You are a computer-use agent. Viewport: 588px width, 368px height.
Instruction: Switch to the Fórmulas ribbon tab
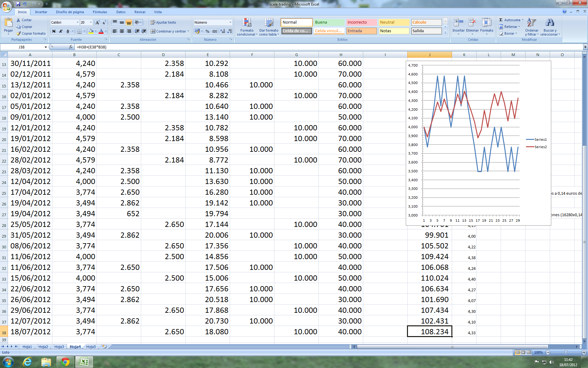tap(100, 12)
